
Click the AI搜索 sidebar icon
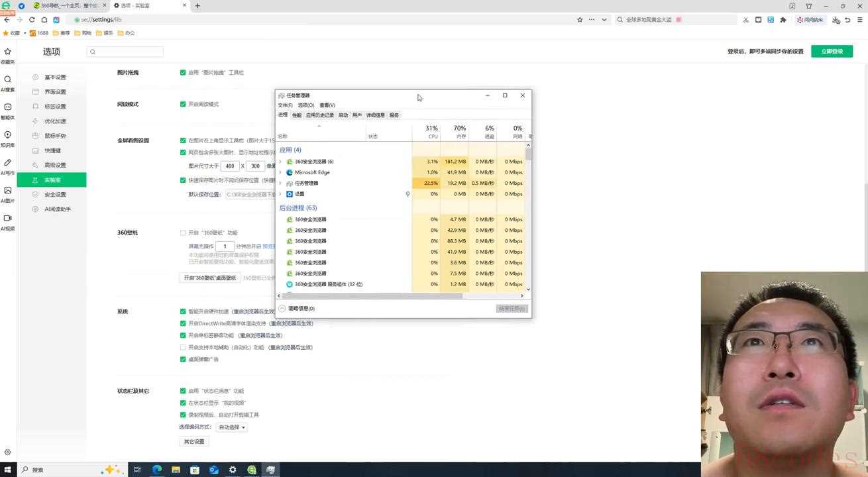point(7,79)
